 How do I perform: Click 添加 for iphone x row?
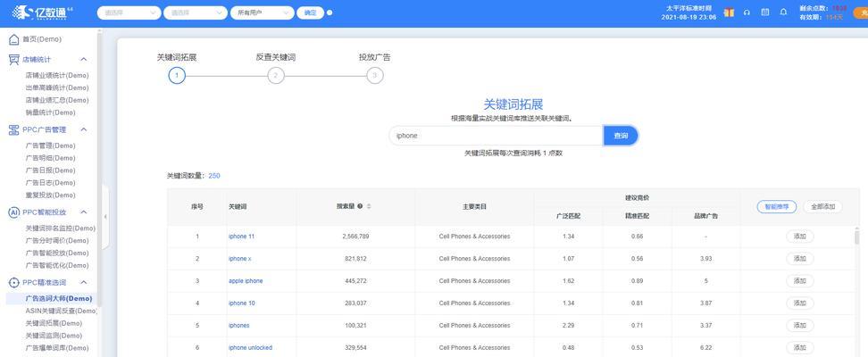[800, 259]
